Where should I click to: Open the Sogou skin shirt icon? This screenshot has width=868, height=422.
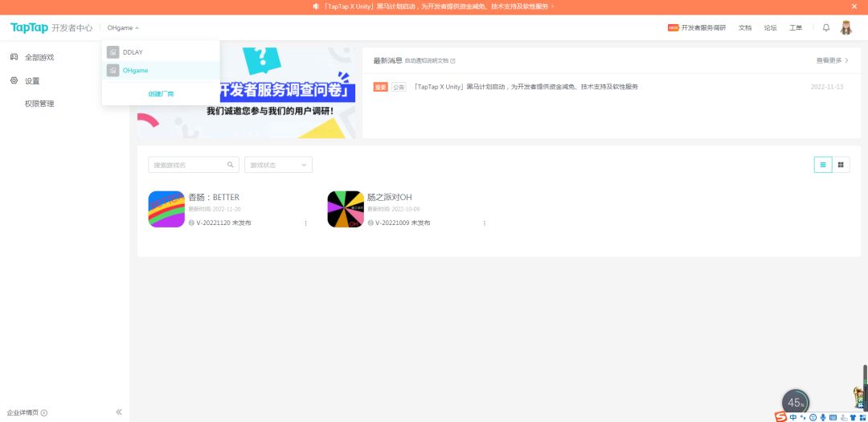[853, 417]
